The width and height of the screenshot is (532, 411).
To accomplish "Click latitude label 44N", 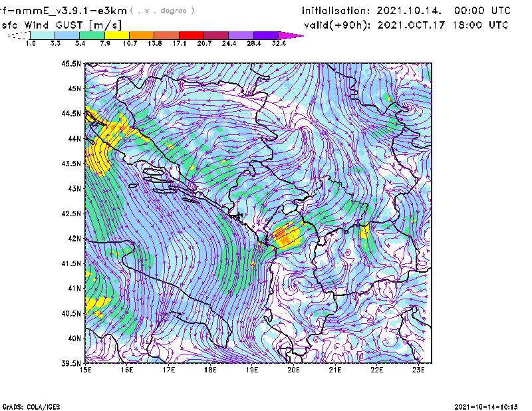I will click(74, 138).
